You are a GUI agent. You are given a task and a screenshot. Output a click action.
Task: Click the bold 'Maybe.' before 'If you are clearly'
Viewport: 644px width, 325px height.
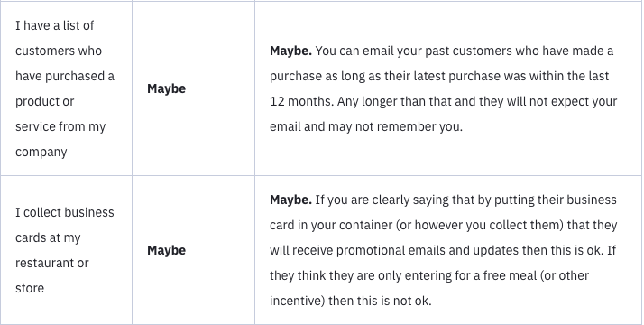tap(290, 200)
